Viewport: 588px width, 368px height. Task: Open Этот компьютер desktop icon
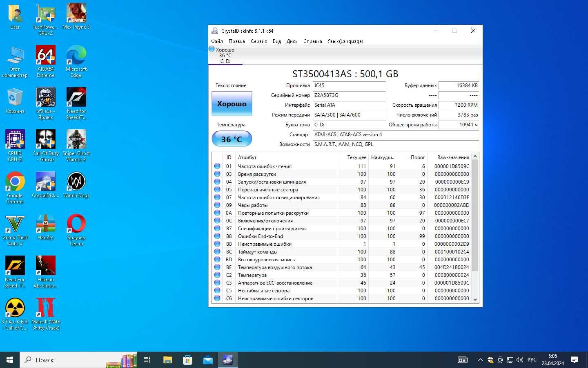point(15,62)
